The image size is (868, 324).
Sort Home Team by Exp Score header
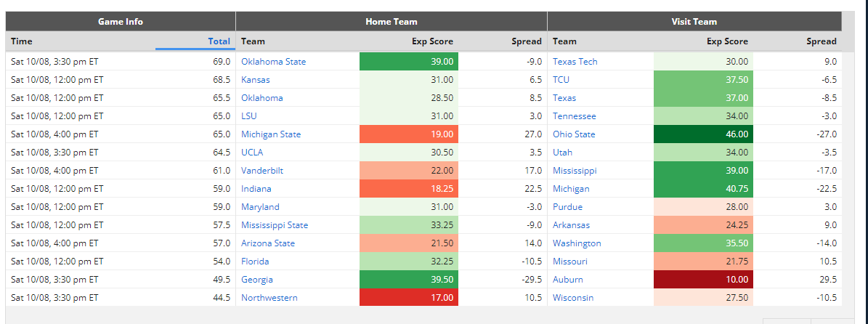point(432,41)
